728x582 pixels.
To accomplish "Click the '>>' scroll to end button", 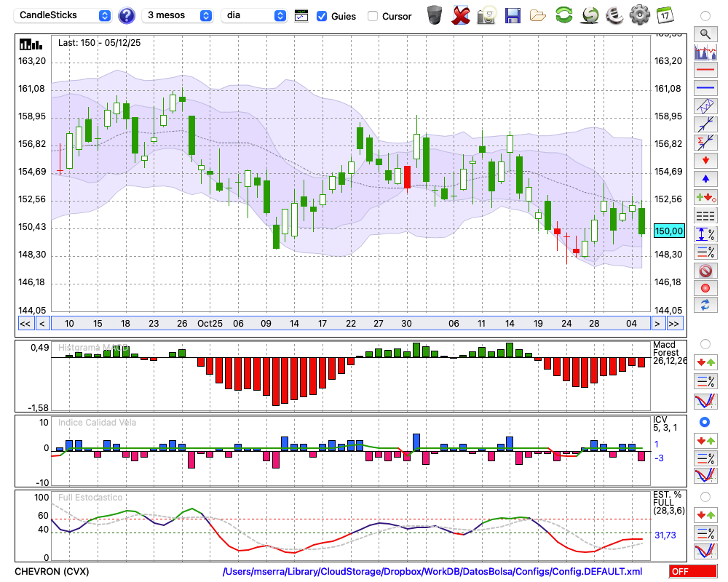I will [x=674, y=324].
